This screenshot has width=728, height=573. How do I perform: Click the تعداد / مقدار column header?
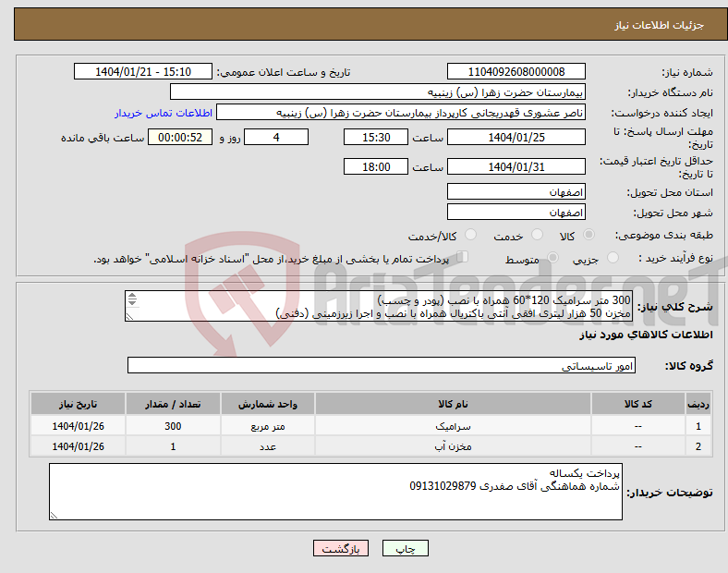(x=173, y=404)
